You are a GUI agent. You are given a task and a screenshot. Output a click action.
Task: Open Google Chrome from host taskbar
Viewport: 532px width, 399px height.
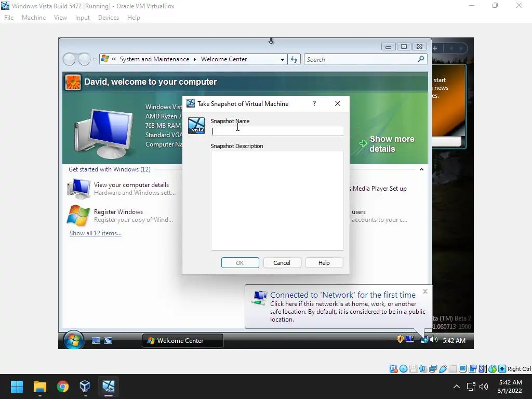pyautogui.click(x=63, y=387)
